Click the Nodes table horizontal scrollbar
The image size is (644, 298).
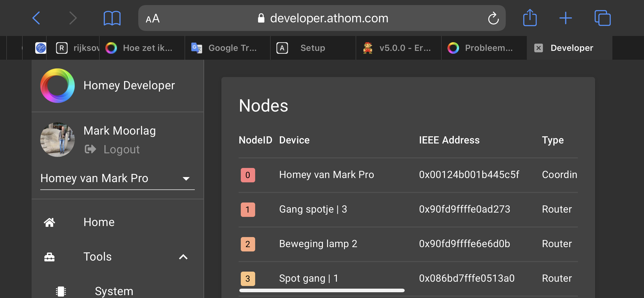pyautogui.click(x=322, y=290)
